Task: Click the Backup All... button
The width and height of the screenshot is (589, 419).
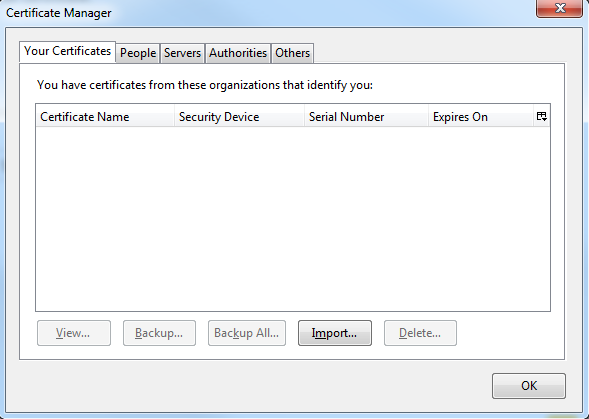Action: pyautogui.click(x=247, y=333)
